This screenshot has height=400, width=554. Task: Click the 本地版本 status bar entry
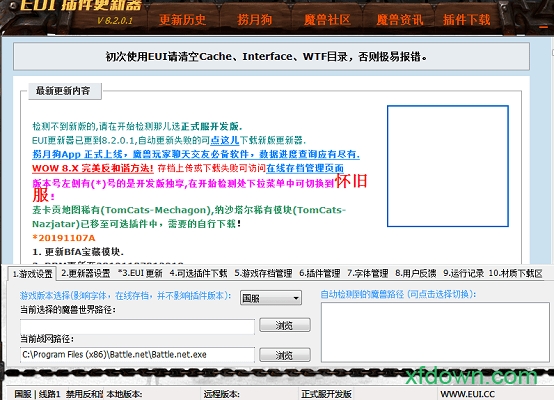coord(124,394)
